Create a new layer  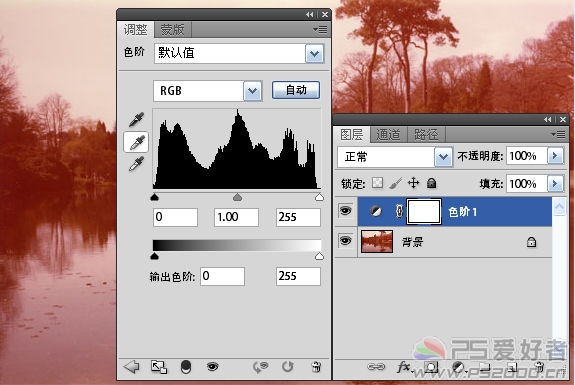coord(512,367)
